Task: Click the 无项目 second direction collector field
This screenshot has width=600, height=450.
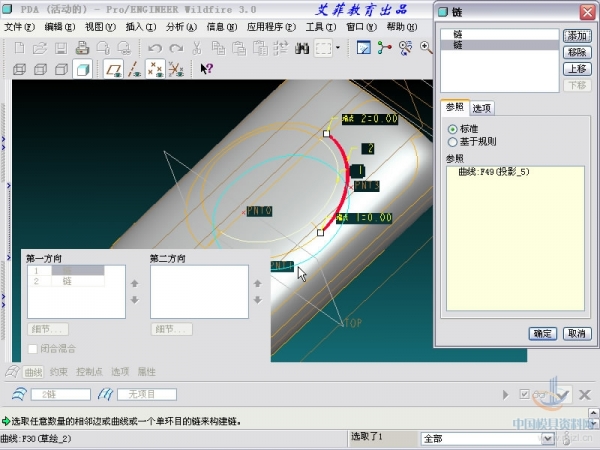Action: pyautogui.click(x=147, y=395)
